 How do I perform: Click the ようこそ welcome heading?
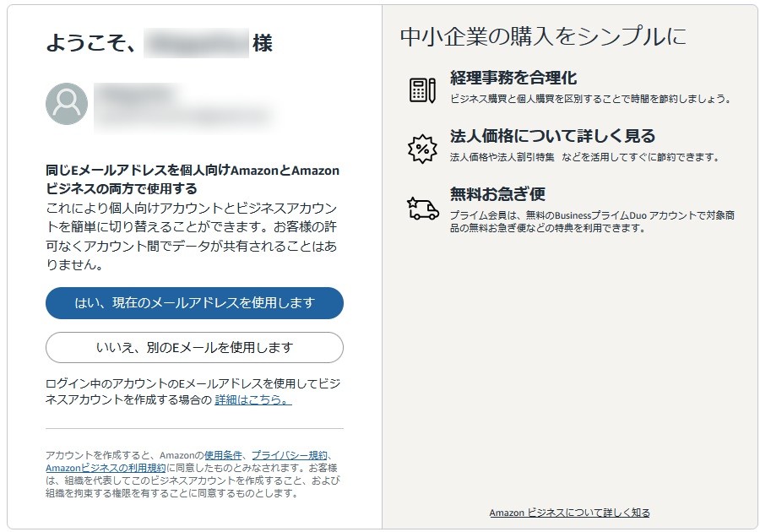pyautogui.click(x=91, y=43)
